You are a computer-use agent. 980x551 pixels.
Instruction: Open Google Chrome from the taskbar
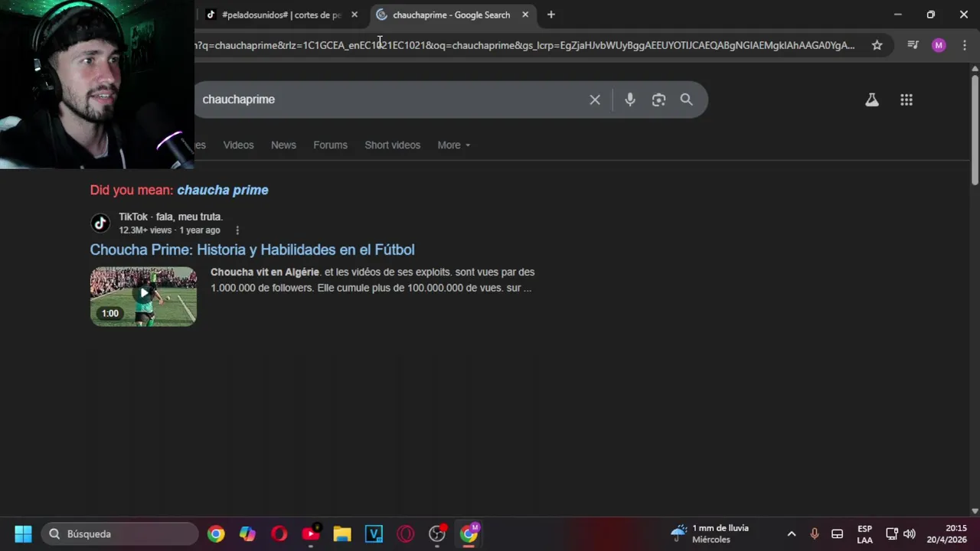pos(216,533)
